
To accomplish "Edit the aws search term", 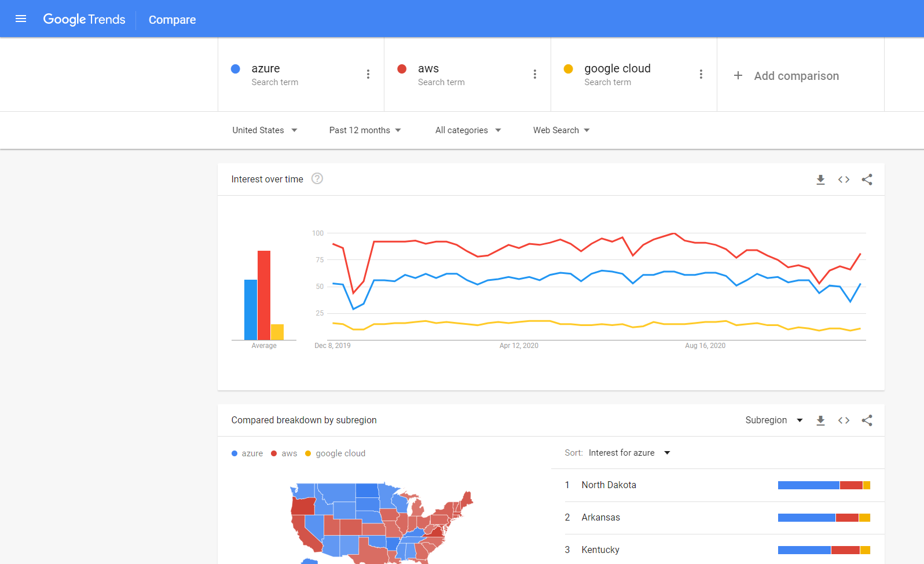I will (x=428, y=68).
